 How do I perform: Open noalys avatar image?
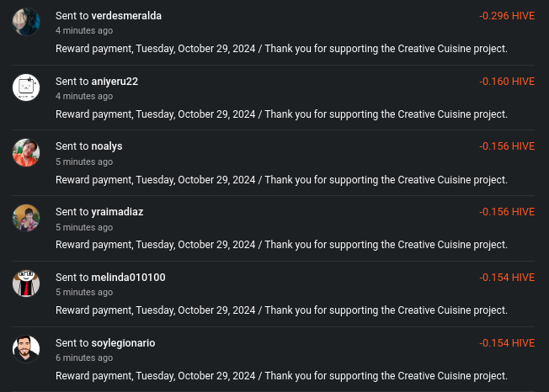tap(26, 153)
